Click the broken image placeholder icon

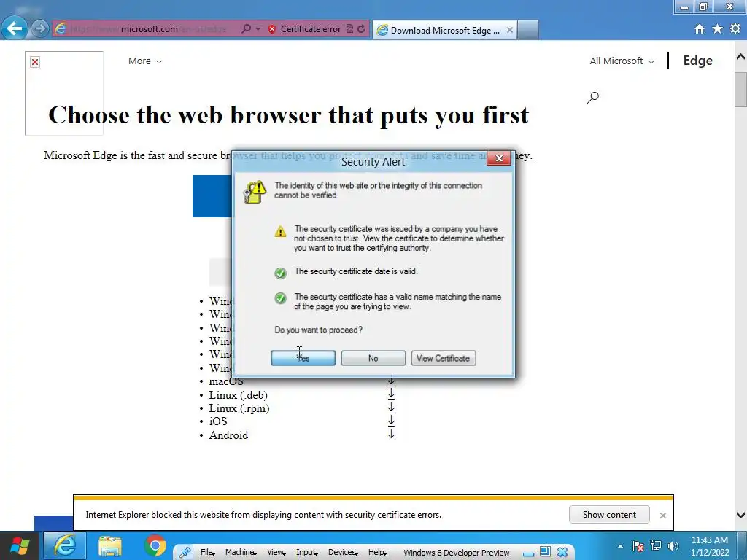[35, 62]
